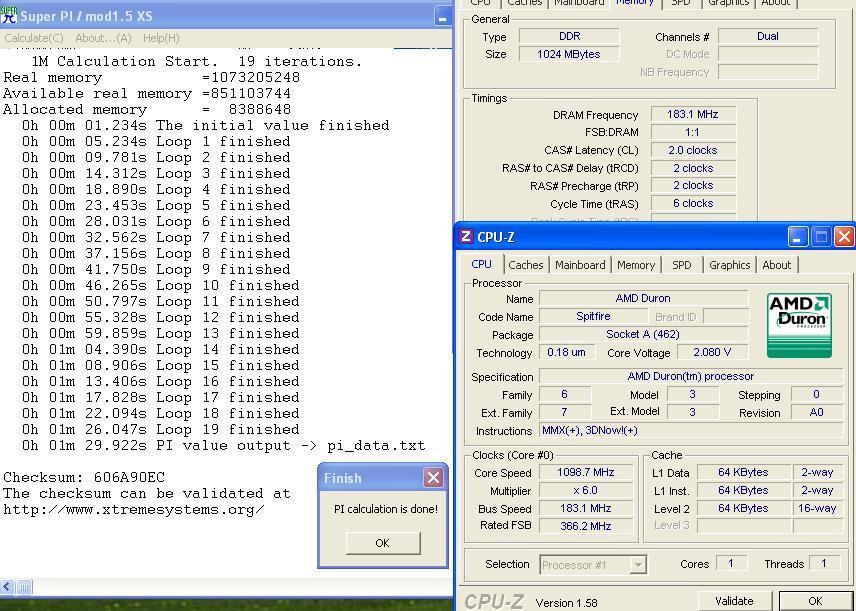Open the Help(H) menu in Super PI
The width and height of the screenshot is (856, 611).
click(161, 38)
